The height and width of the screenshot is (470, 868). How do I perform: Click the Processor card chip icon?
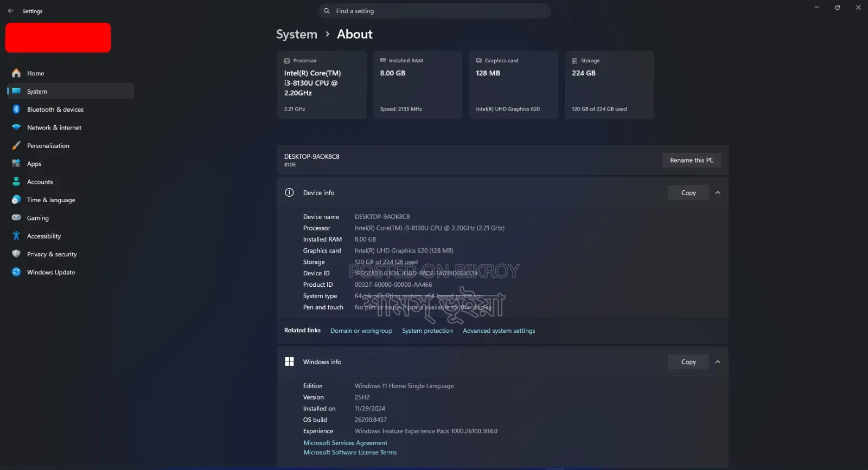click(x=287, y=61)
